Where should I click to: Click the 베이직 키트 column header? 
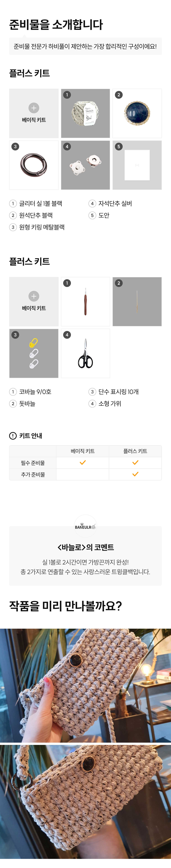[x=83, y=451]
